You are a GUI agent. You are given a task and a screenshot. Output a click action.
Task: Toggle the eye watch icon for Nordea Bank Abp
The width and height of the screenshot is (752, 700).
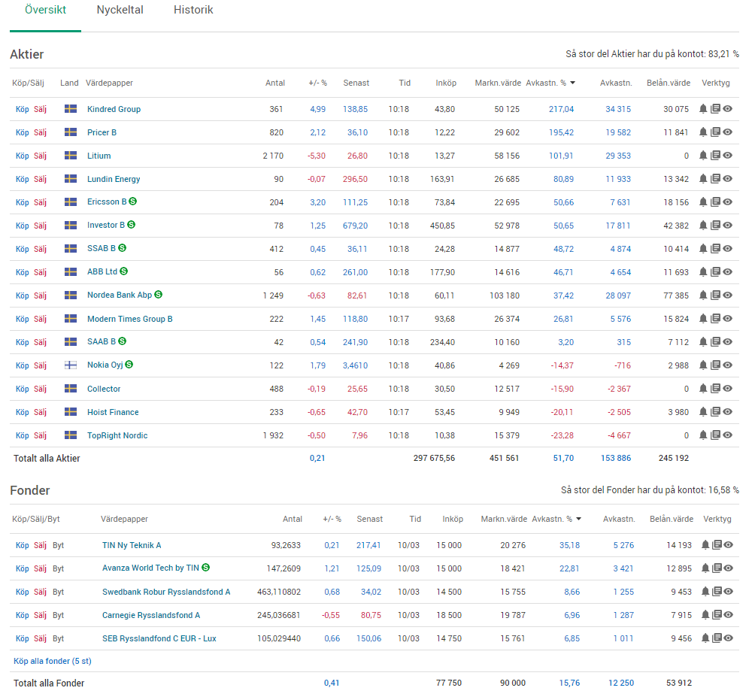[727, 295]
